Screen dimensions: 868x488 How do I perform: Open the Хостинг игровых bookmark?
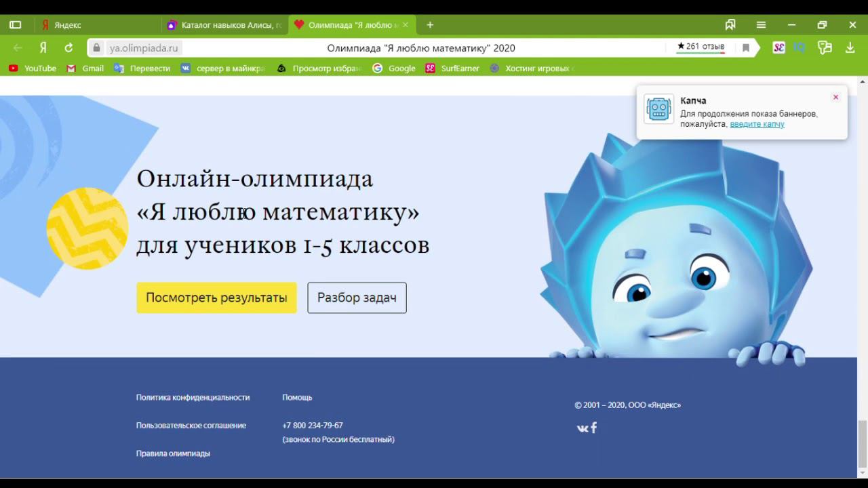(x=532, y=68)
